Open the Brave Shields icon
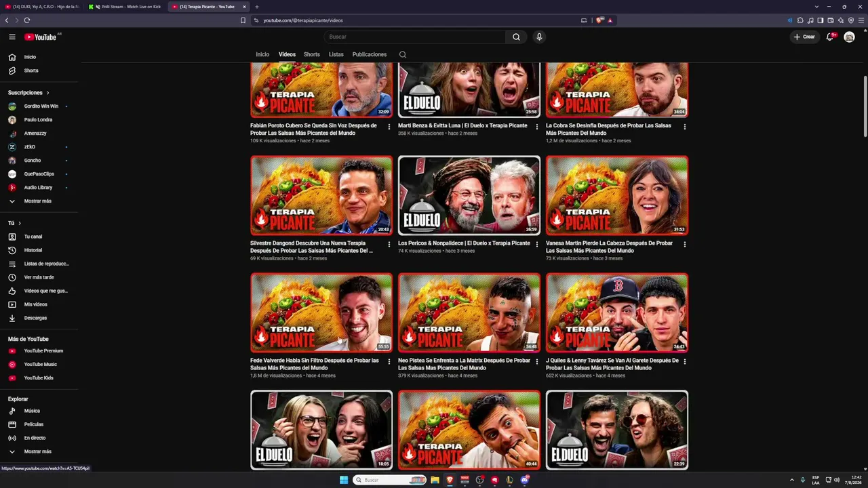This screenshot has width=868, height=488. click(599, 20)
